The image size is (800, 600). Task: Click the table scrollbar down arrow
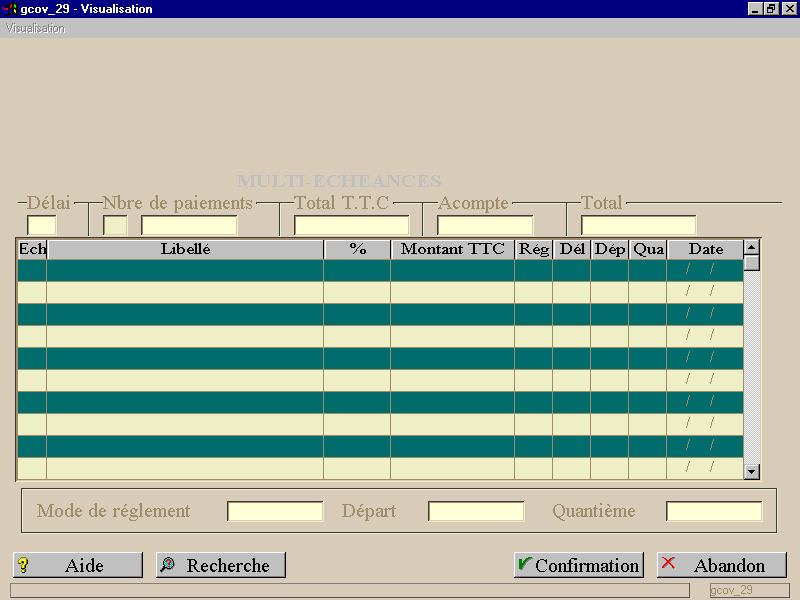coord(752,471)
